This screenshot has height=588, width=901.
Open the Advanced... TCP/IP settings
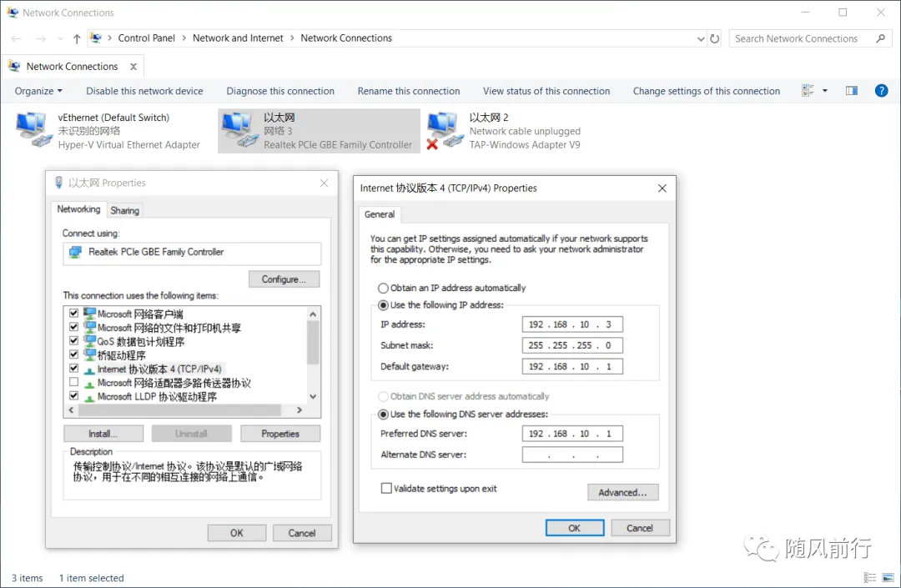tap(622, 492)
